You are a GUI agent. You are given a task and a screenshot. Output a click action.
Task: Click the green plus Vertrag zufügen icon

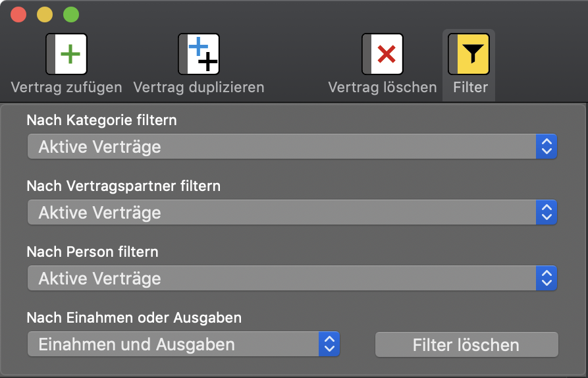point(67,54)
